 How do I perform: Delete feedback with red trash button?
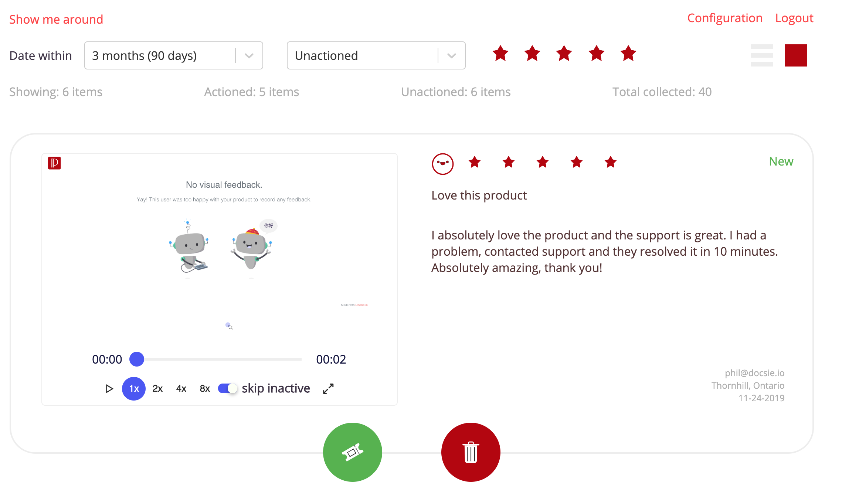click(471, 452)
